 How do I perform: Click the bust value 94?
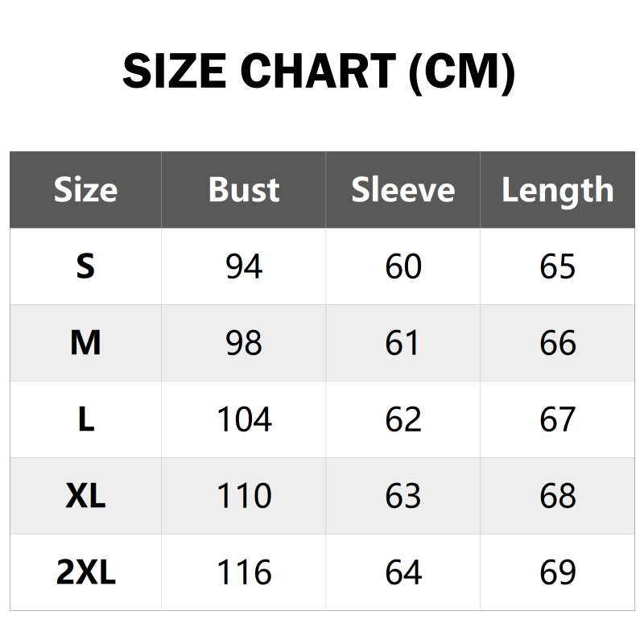[x=244, y=266]
